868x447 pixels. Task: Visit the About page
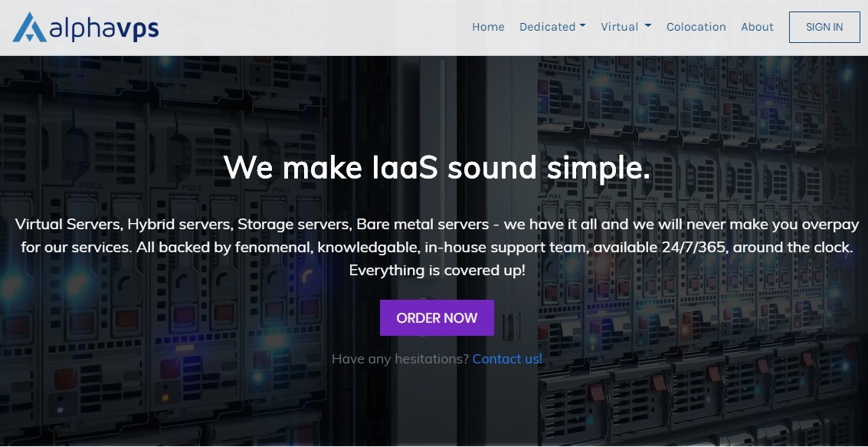[757, 27]
